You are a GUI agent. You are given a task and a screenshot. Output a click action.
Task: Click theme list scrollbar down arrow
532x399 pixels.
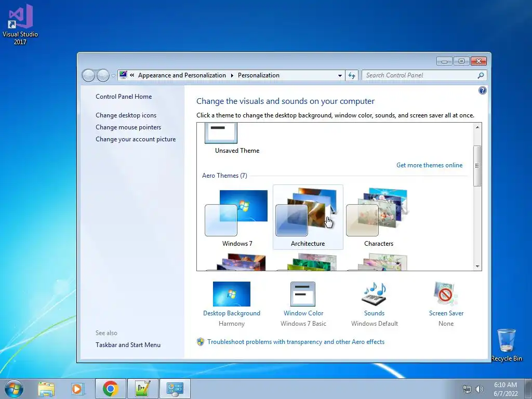point(477,267)
